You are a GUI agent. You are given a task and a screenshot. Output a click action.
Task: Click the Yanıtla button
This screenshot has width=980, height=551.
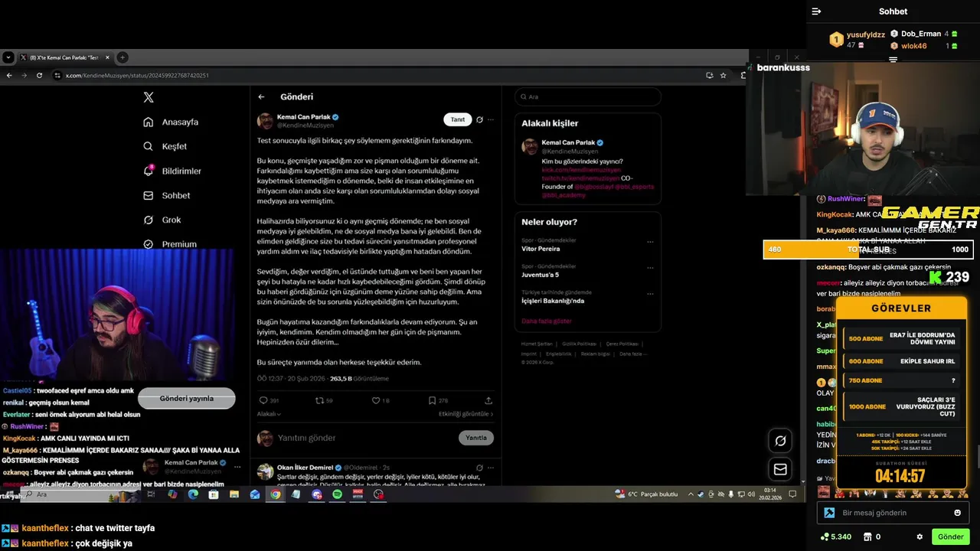pos(476,438)
